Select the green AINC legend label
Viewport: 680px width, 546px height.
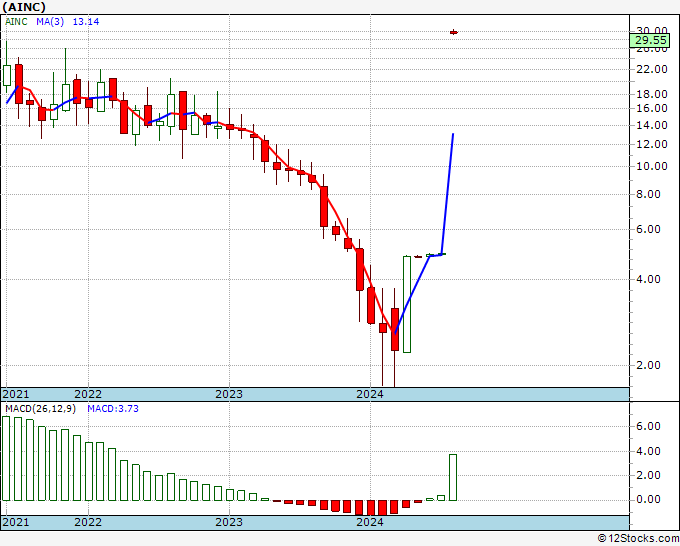(x=16, y=22)
